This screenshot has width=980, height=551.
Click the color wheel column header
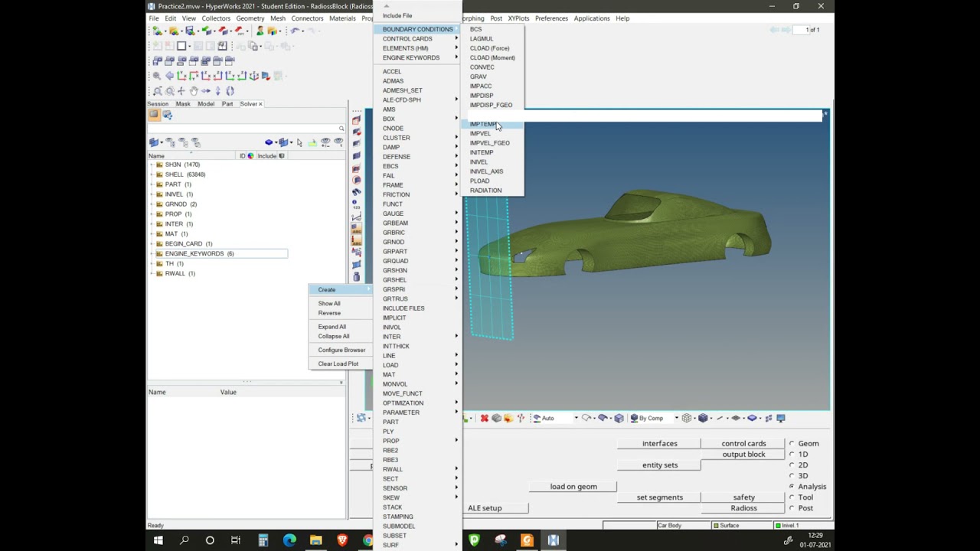250,156
